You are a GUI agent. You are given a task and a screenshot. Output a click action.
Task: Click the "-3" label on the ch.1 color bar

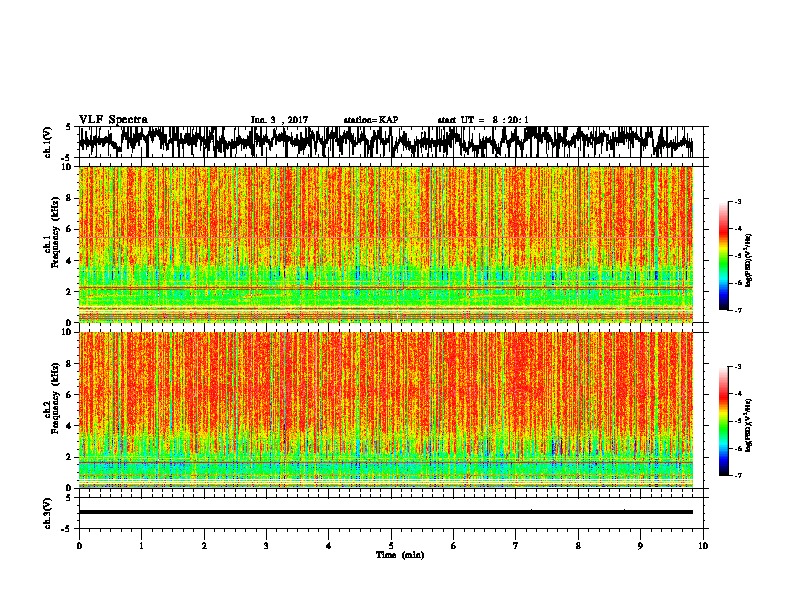[737, 201]
